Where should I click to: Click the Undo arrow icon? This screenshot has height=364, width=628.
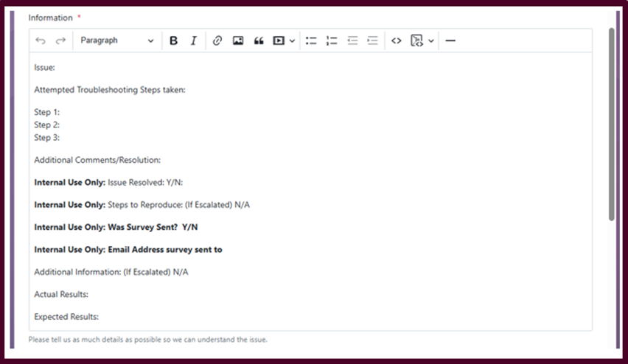[41, 41]
